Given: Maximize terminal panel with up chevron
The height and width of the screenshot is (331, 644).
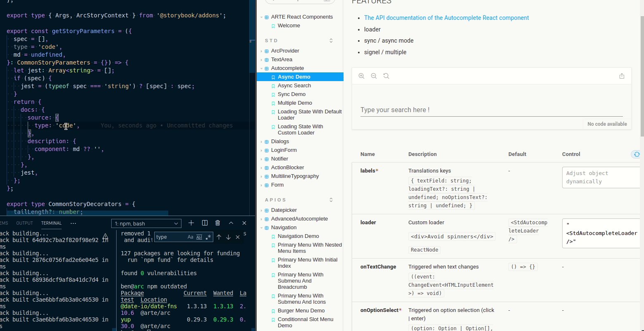Looking at the screenshot, I should 231,223.
